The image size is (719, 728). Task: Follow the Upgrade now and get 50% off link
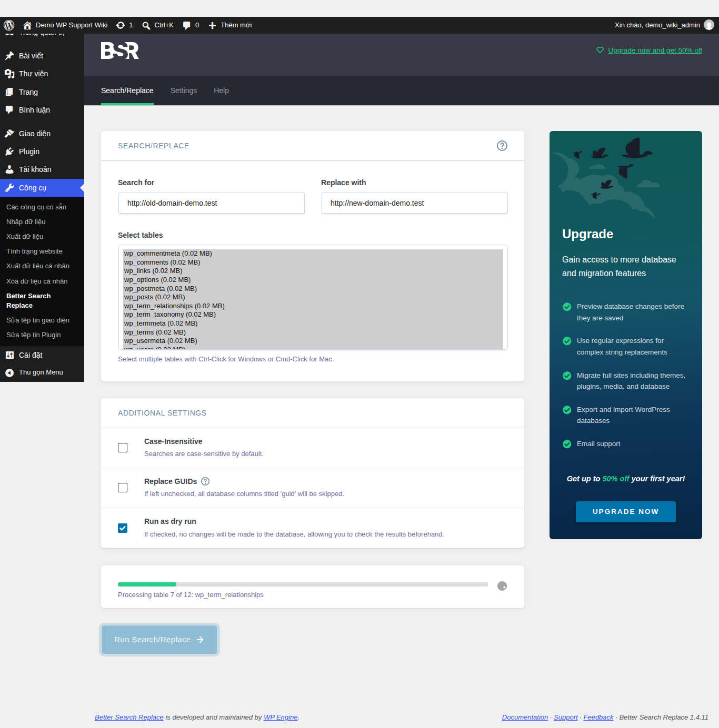pos(655,50)
